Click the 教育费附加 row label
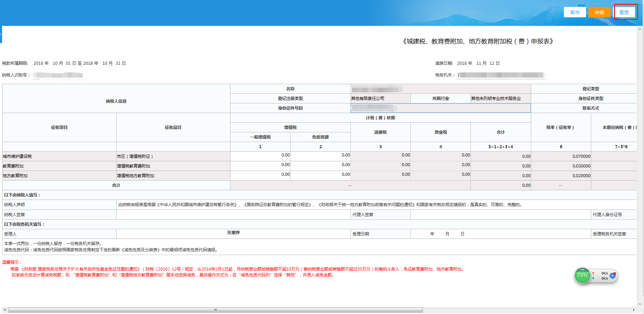 tap(59, 166)
